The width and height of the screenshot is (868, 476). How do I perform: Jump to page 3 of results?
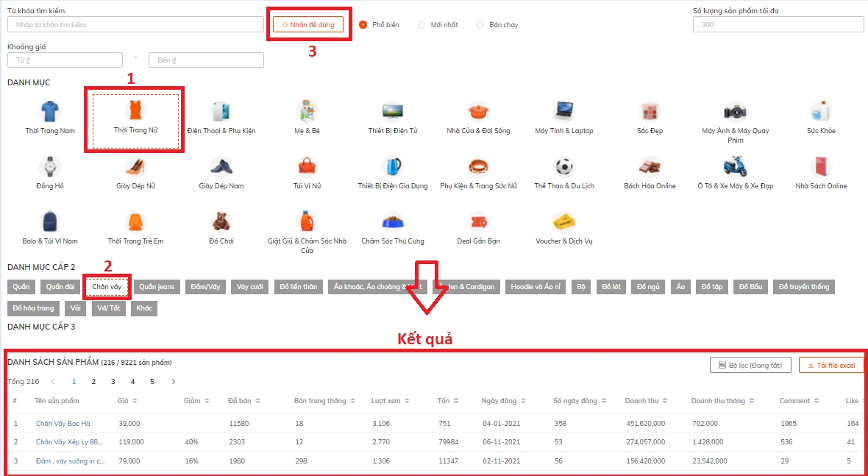coord(113,382)
